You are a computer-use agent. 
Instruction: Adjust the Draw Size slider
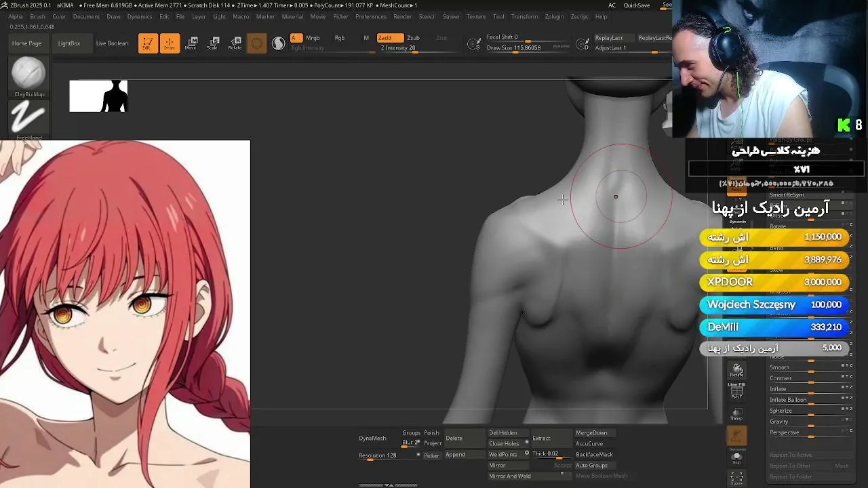pyautogui.click(x=528, y=49)
